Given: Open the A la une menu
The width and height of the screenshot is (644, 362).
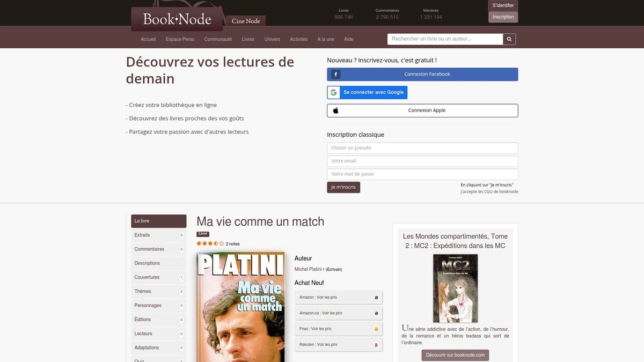Looking at the screenshot, I should 326,39.
